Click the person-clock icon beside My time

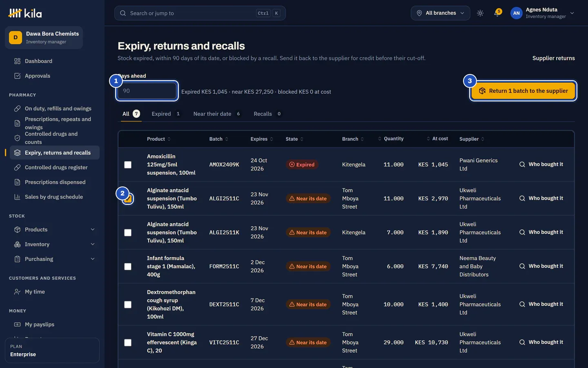tap(17, 292)
